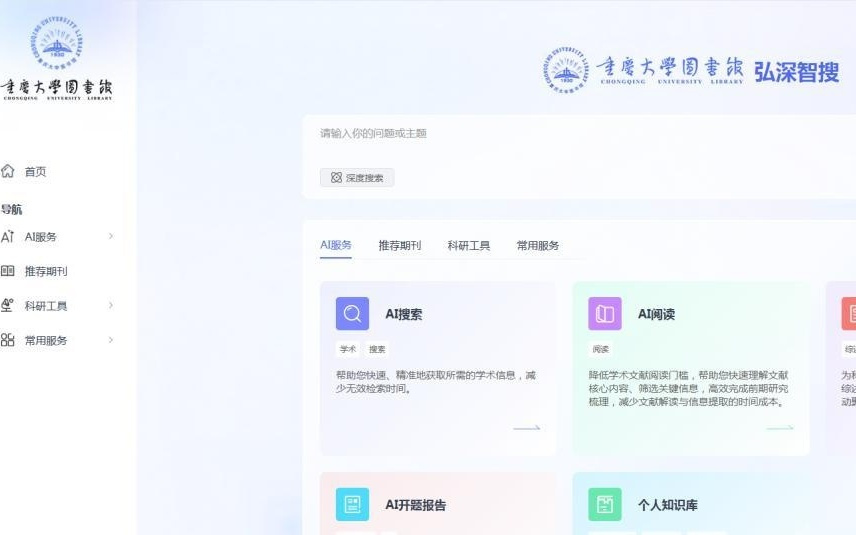The width and height of the screenshot is (856, 535).
Task: Click the blue document icon on AI开题报告 card
Action: coord(352,504)
